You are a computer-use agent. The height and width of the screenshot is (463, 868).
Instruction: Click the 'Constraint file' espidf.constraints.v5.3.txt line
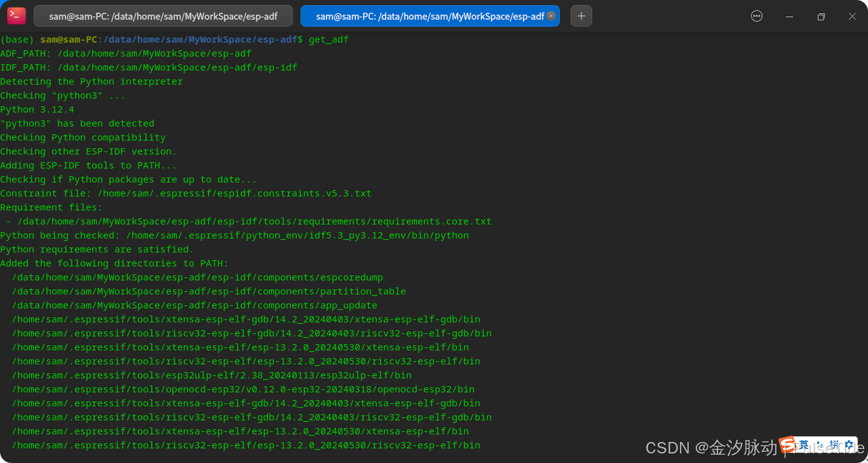pos(186,193)
